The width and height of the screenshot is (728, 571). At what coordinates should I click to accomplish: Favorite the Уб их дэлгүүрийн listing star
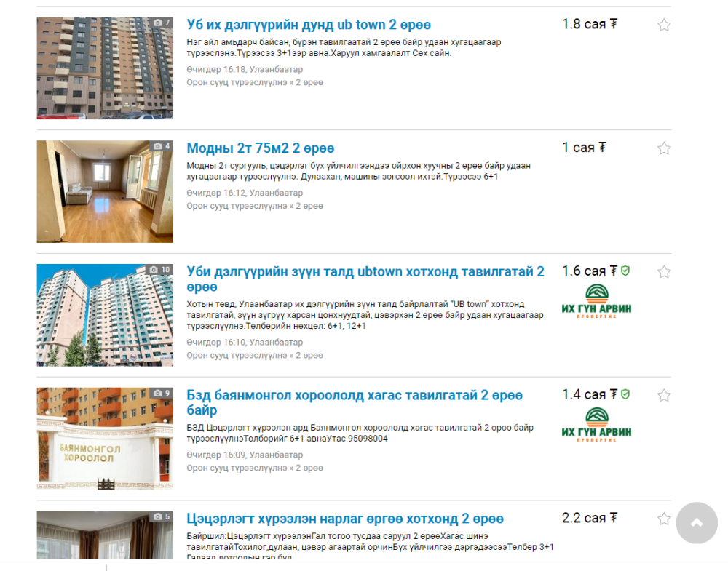click(x=664, y=25)
